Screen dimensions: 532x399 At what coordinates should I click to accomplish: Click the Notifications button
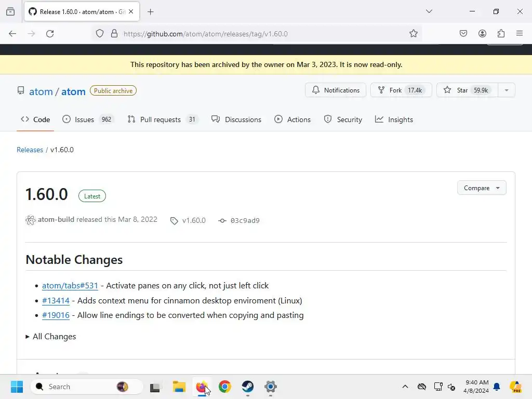coord(336,90)
